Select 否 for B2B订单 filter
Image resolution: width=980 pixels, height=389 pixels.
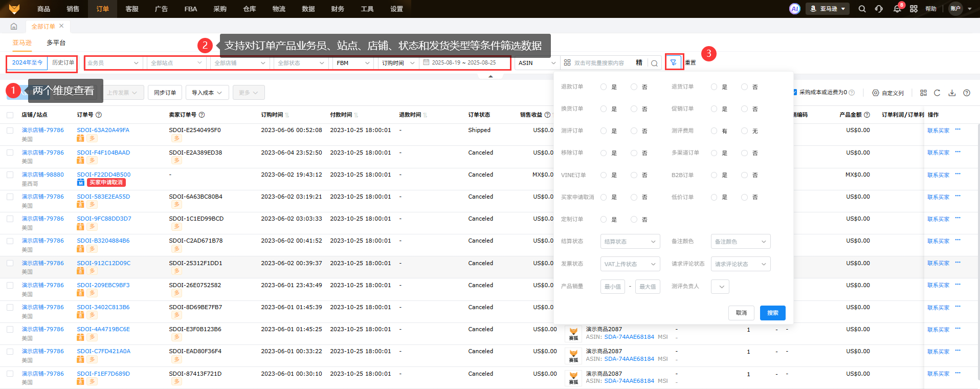744,175
